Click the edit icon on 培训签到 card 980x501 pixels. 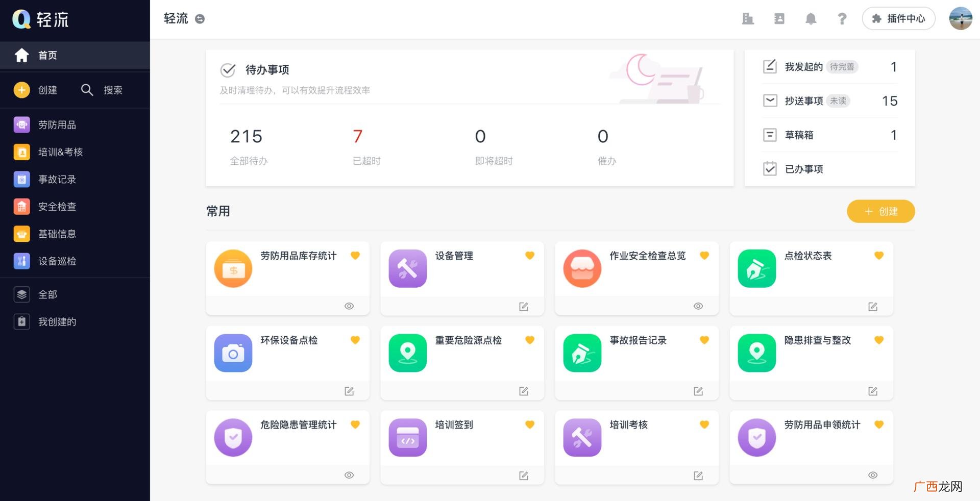point(524,475)
